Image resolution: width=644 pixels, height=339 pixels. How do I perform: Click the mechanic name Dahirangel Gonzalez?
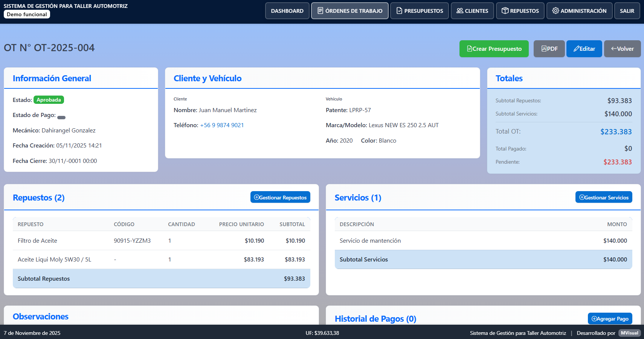click(69, 131)
